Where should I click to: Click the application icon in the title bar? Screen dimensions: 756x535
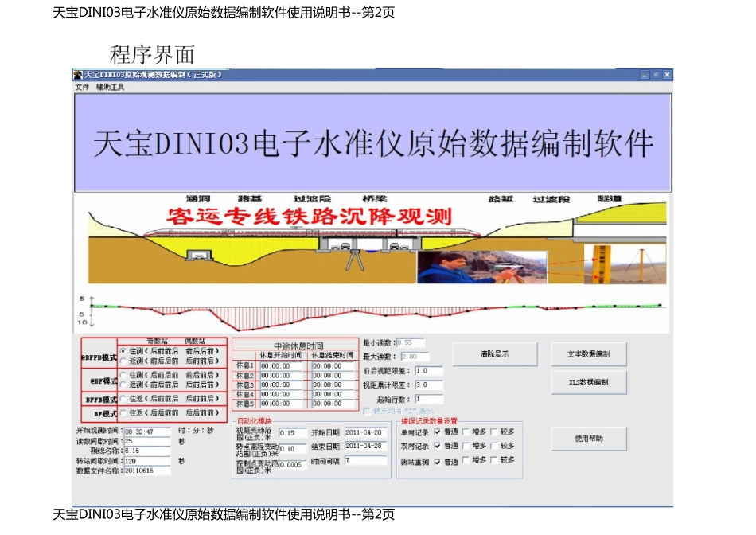click(78, 75)
